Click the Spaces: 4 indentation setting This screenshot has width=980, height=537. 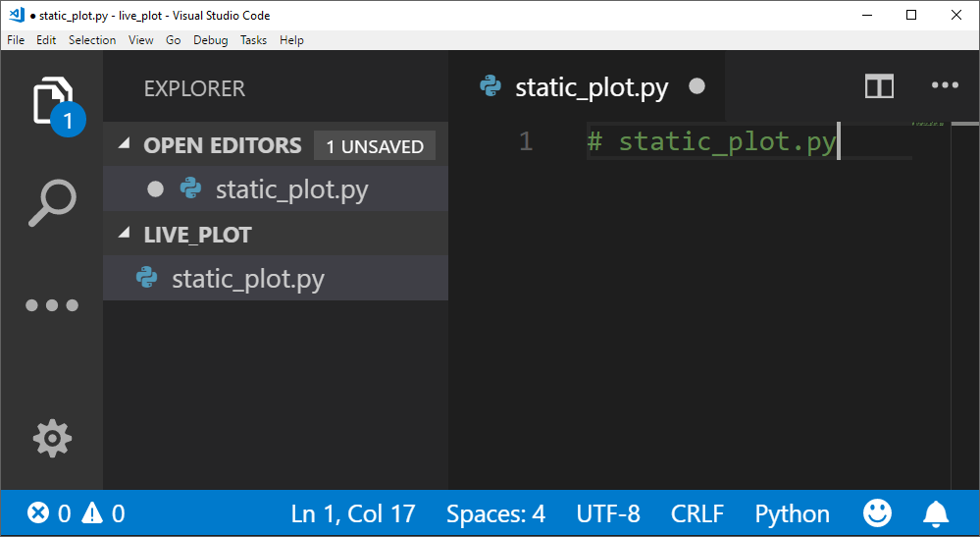pyautogui.click(x=495, y=512)
